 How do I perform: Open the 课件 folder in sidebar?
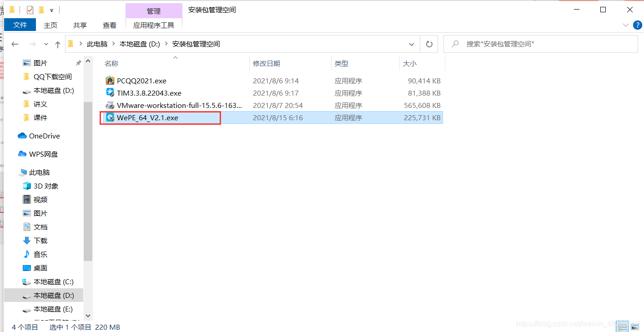click(40, 117)
